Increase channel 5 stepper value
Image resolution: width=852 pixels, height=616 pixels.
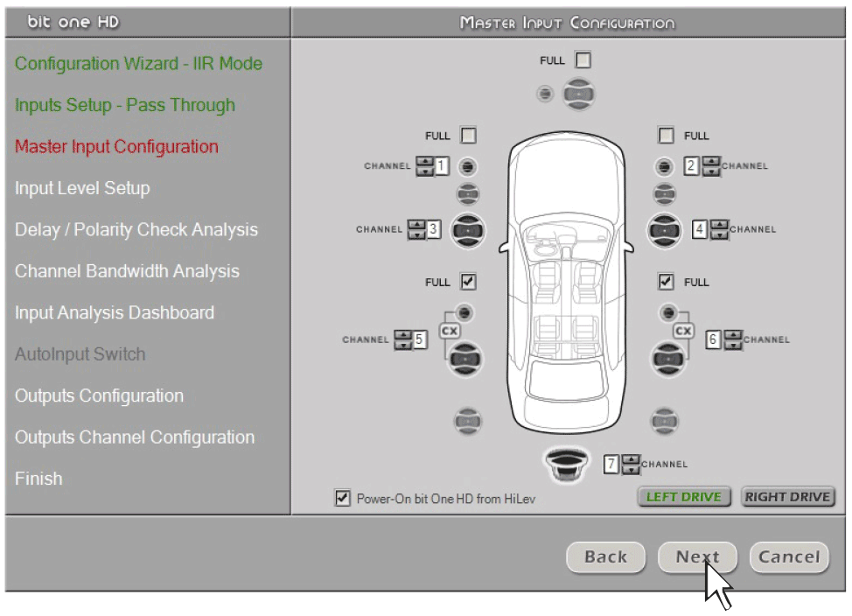[402, 335]
